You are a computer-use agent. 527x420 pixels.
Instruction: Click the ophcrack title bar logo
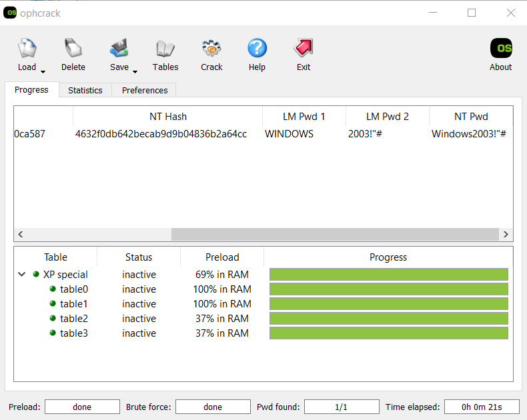10,13
